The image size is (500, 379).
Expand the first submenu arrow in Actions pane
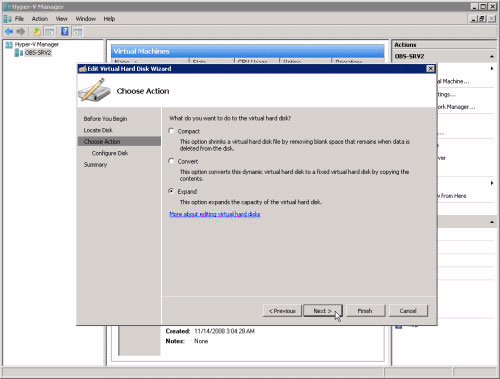click(492, 69)
